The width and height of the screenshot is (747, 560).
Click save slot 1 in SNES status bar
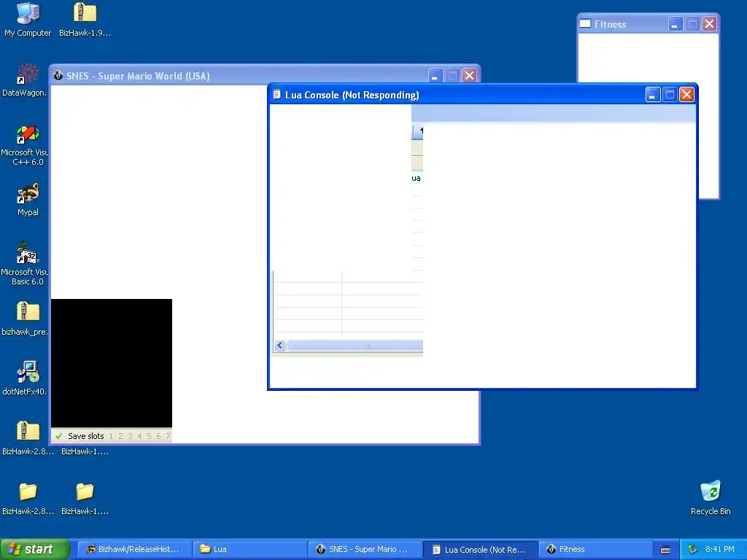click(x=111, y=436)
